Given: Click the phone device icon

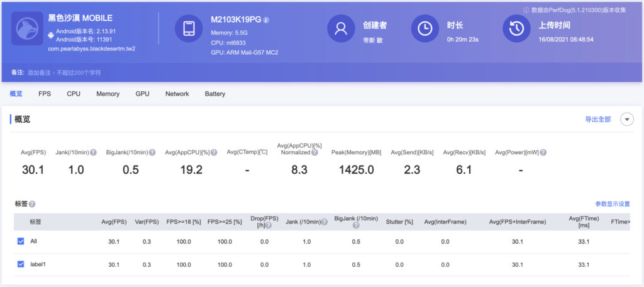Looking at the screenshot, I should point(189,28).
